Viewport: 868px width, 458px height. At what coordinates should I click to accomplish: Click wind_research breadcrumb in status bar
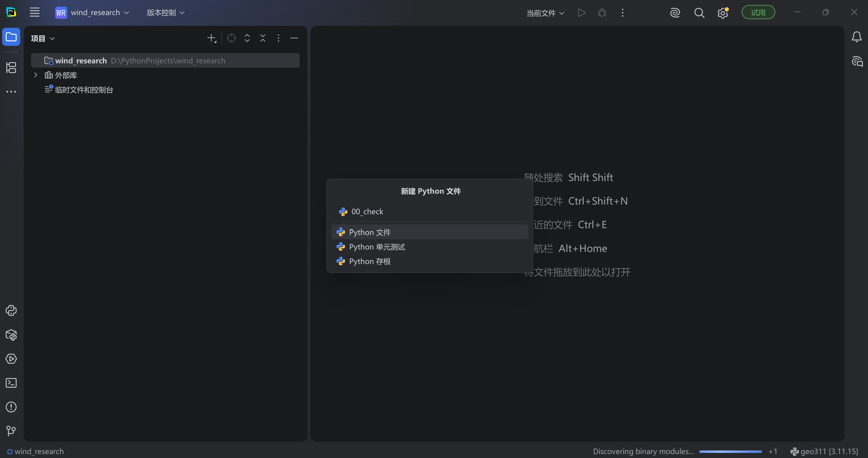coord(35,451)
